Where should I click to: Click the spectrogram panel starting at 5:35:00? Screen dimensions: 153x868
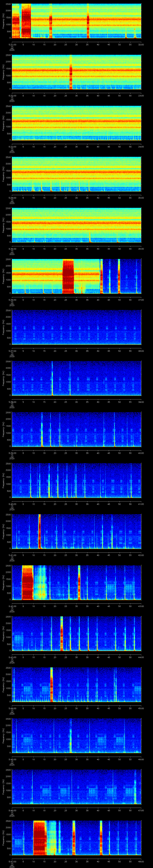point(76,225)
